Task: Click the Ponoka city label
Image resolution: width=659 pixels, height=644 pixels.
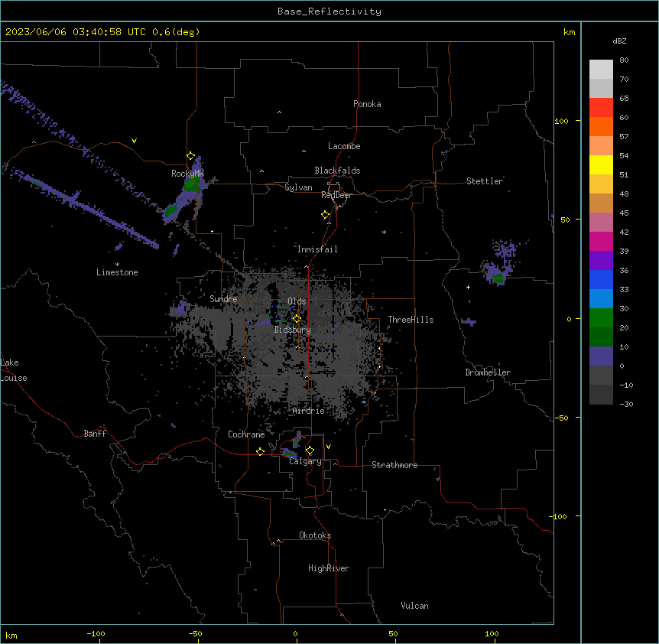Action: tap(367, 104)
